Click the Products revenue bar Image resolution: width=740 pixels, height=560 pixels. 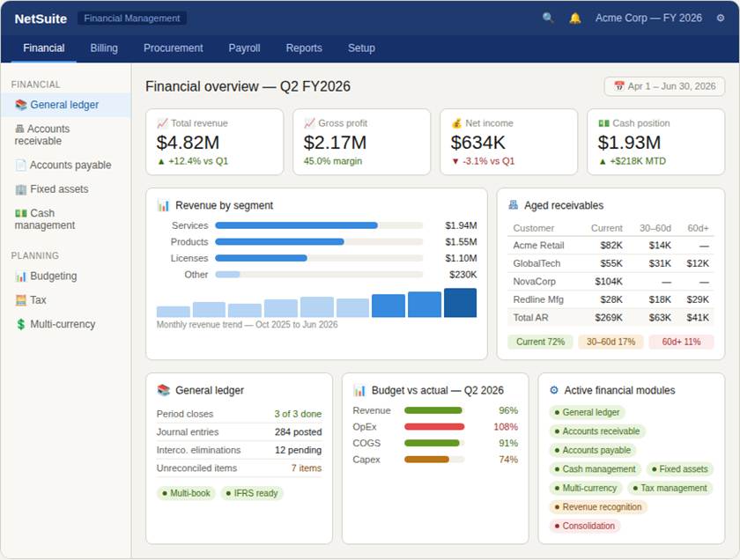pyautogui.click(x=280, y=242)
